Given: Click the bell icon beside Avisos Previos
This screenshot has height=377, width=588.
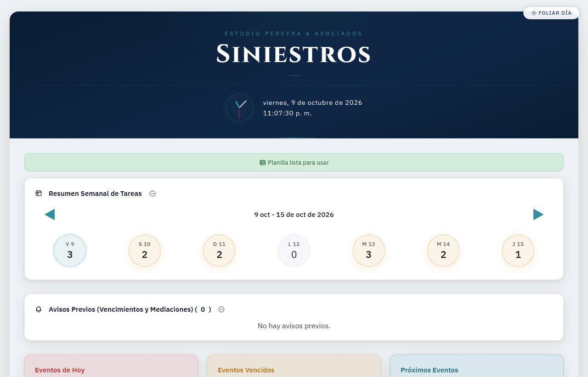Looking at the screenshot, I should (x=39, y=309).
